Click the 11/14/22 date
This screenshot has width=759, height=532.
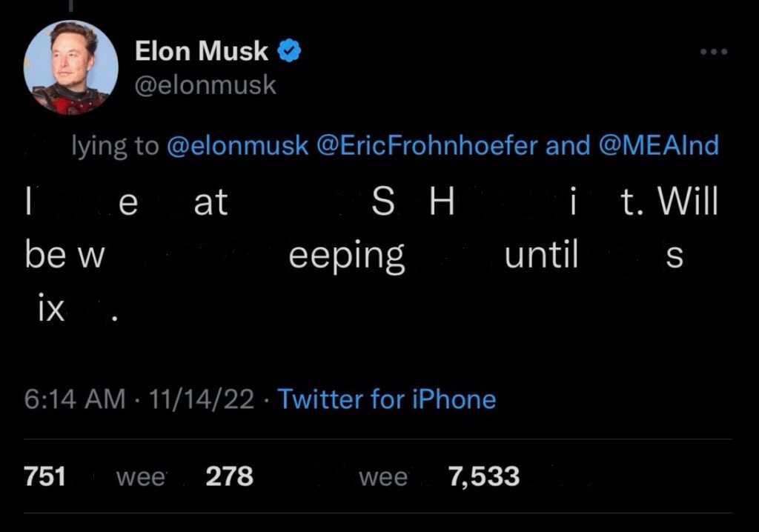click(x=197, y=399)
